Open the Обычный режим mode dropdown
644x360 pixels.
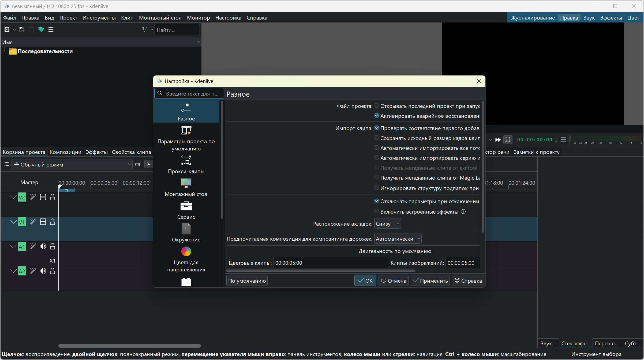72,164
